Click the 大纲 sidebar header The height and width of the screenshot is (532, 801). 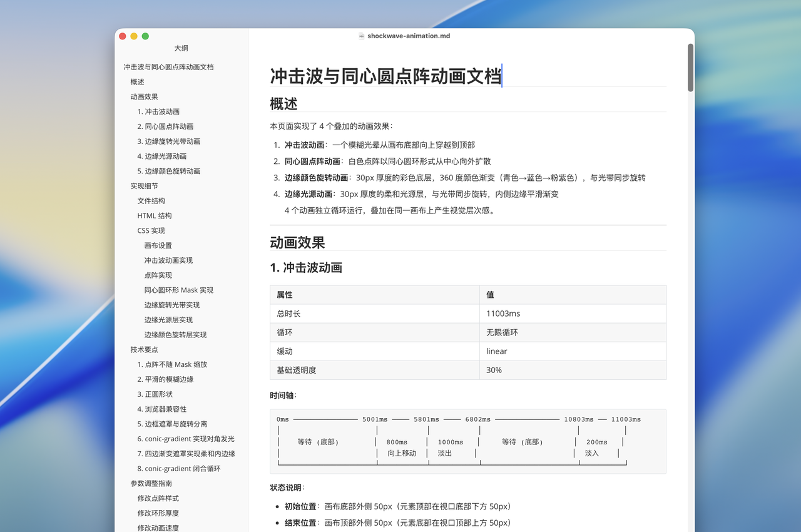click(181, 48)
